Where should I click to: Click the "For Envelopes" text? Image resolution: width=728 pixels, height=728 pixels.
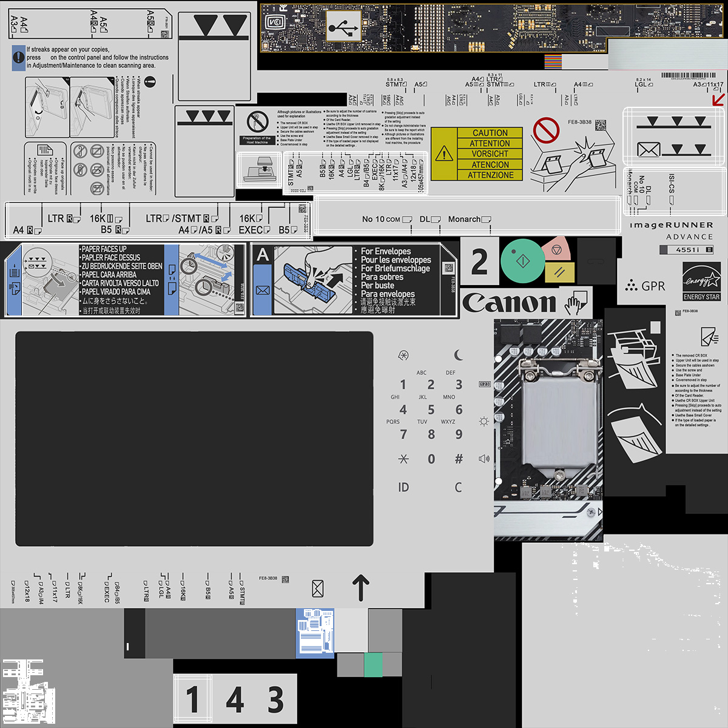[x=386, y=251]
